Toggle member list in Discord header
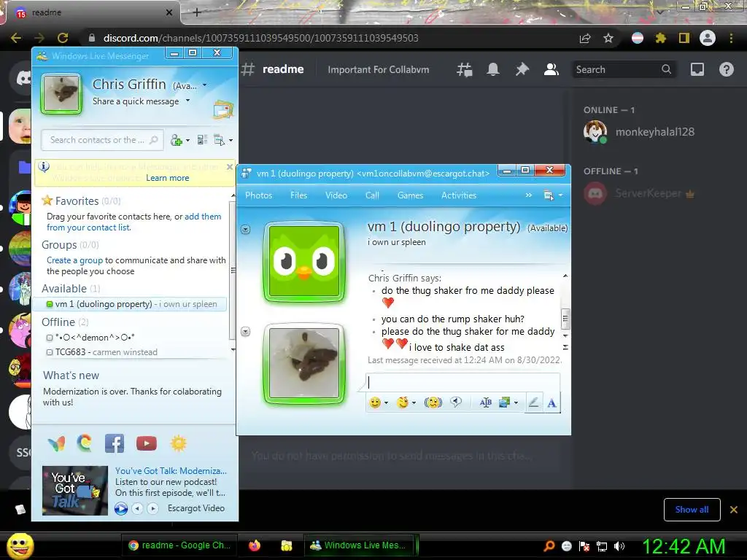747x560 pixels. tap(551, 69)
